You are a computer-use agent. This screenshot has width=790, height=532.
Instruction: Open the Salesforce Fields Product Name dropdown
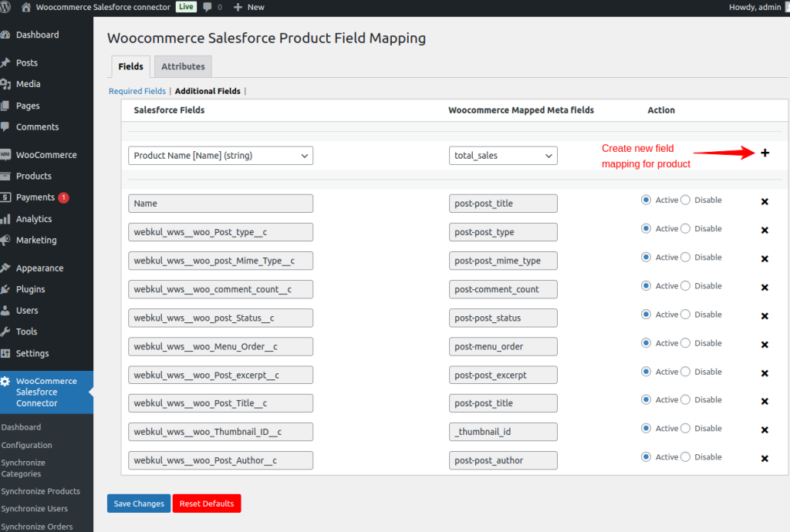[x=221, y=156]
